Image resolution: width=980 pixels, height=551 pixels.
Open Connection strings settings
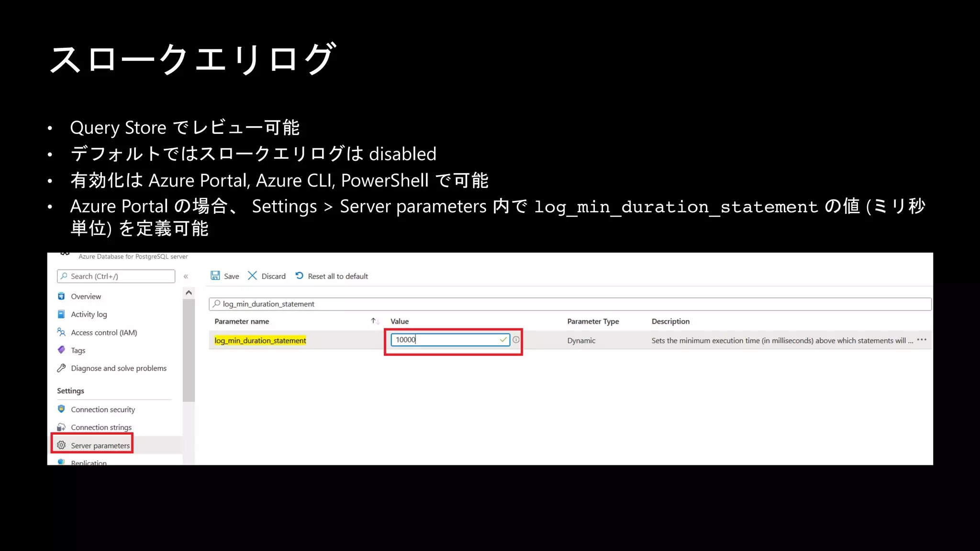tap(101, 427)
